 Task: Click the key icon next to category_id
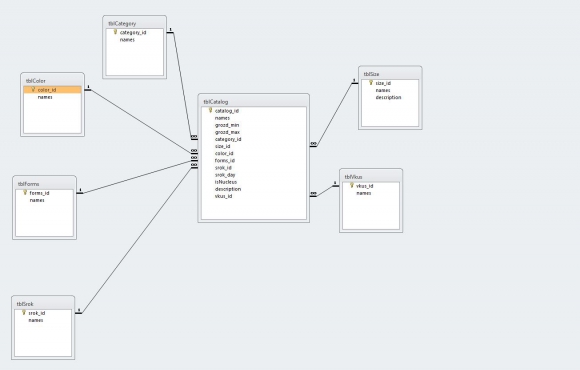(115, 32)
